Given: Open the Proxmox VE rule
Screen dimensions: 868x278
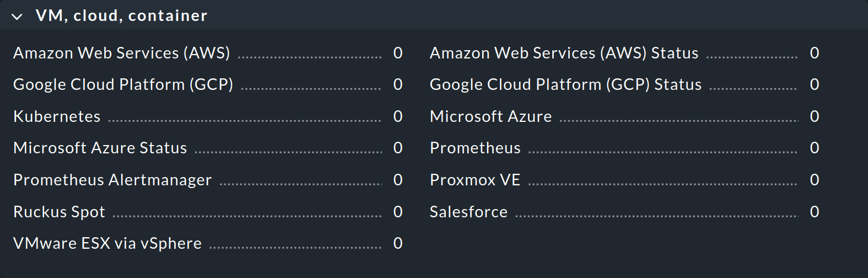Looking at the screenshot, I should pos(475,180).
